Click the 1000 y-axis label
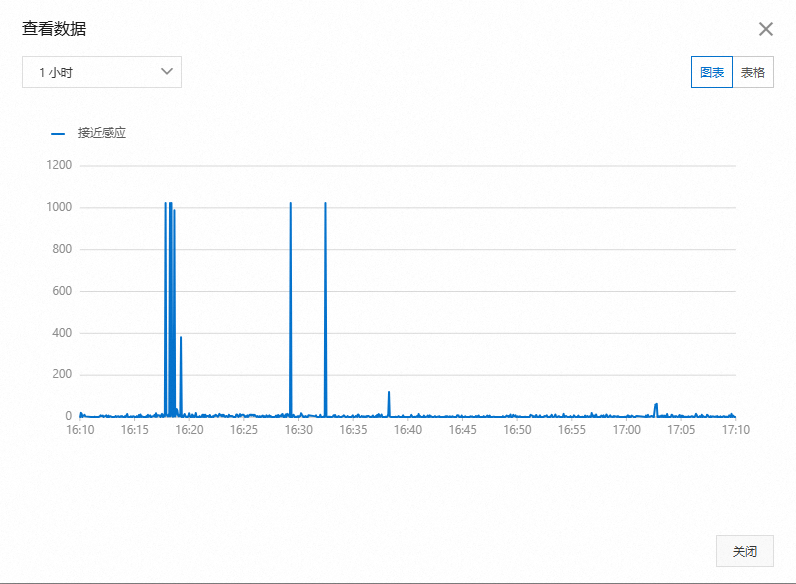Viewport: 796px width, 584px height. (59, 207)
